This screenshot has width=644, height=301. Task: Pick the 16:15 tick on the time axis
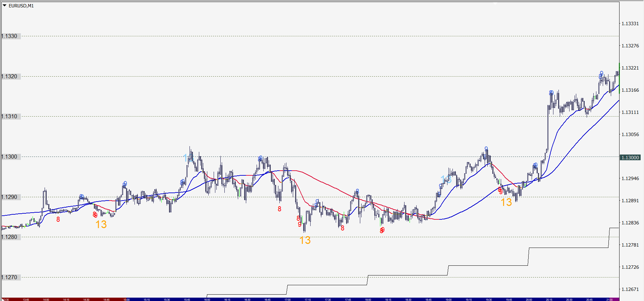(x=227, y=299)
